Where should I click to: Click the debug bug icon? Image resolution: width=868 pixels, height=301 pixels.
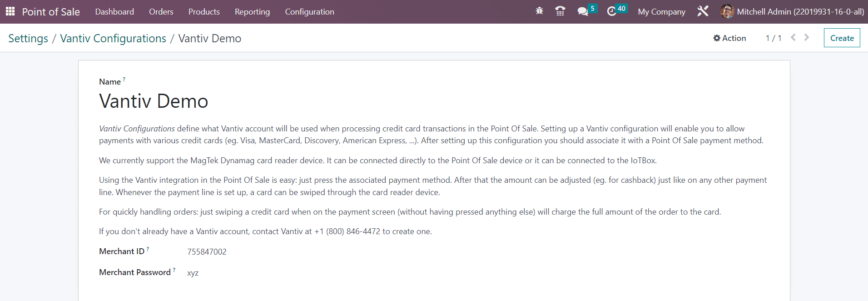tap(539, 11)
